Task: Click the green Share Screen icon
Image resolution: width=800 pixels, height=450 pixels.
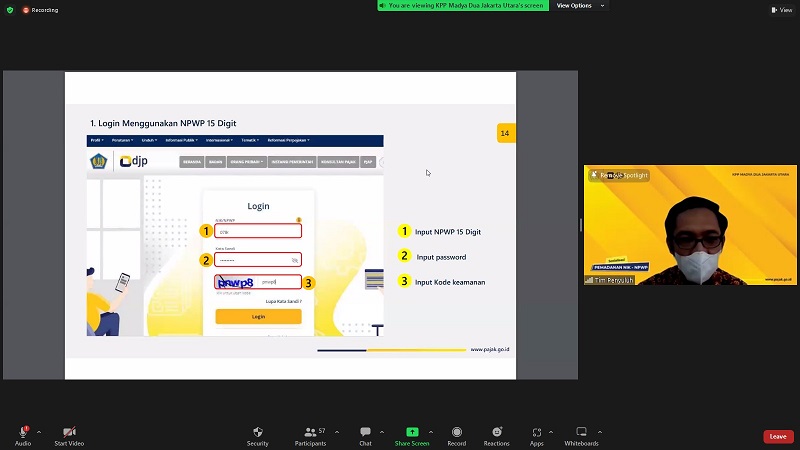Action: tap(411, 432)
